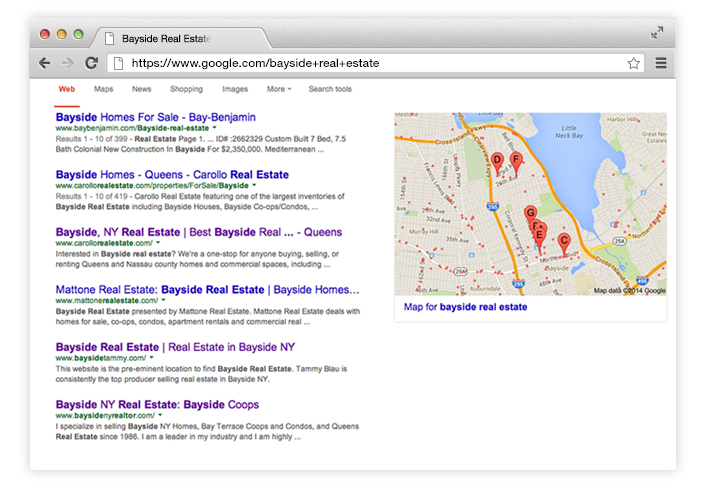Click the yellow minimize window button
Image resolution: width=702 pixels, height=501 pixels.
click(61, 34)
